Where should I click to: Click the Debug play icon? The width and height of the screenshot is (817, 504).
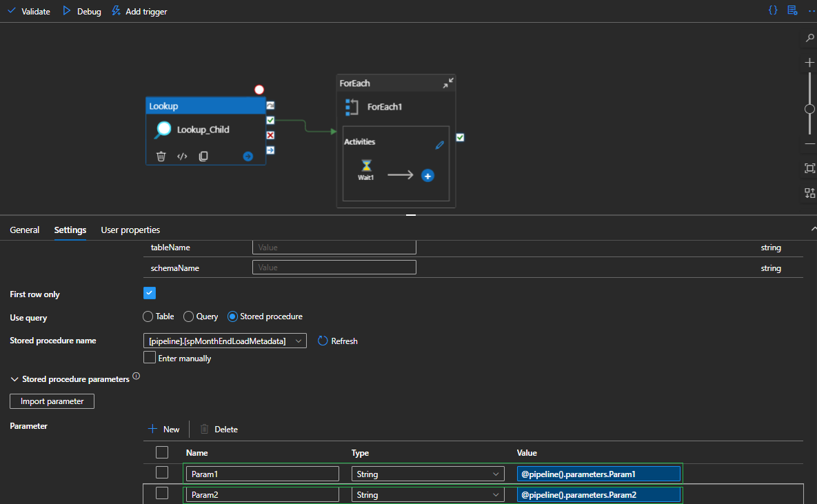coord(67,11)
